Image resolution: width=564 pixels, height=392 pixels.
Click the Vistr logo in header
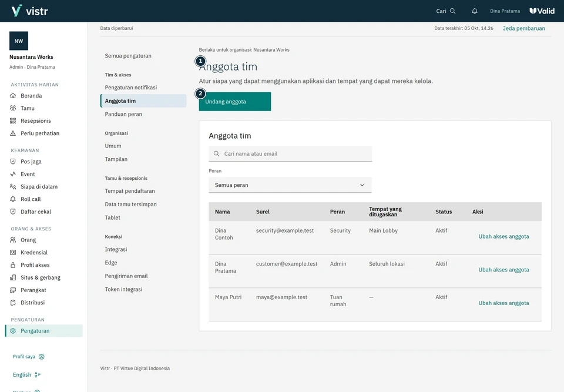tap(29, 11)
